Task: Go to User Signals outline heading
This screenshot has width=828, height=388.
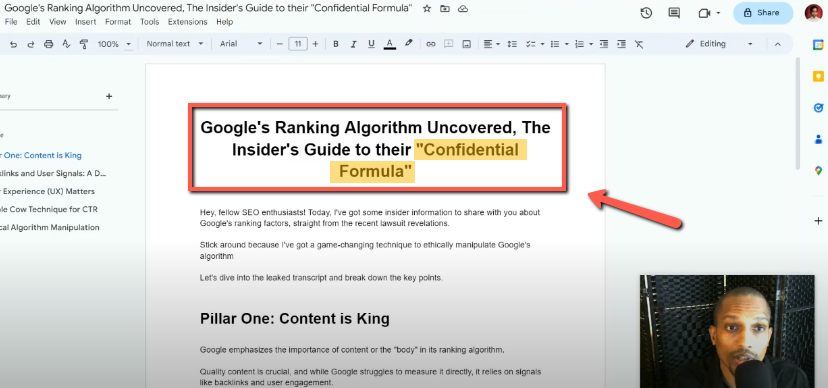Action: tap(53, 173)
